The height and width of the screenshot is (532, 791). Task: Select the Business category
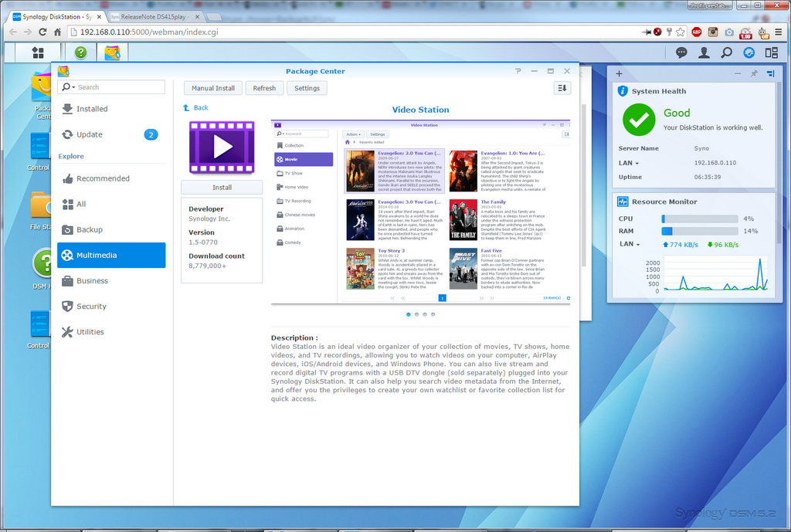pyautogui.click(x=111, y=281)
